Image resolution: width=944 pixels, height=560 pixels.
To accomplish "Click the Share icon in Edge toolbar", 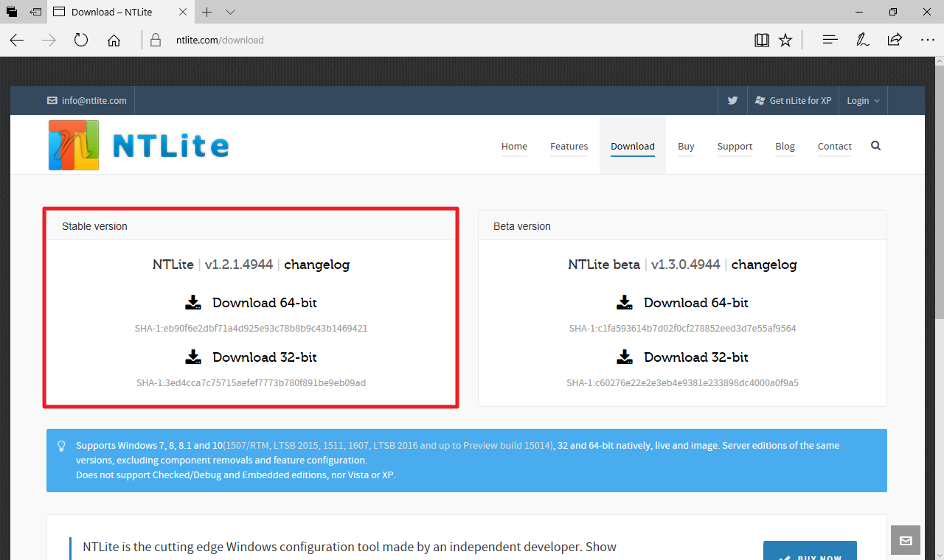I will (895, 40).
